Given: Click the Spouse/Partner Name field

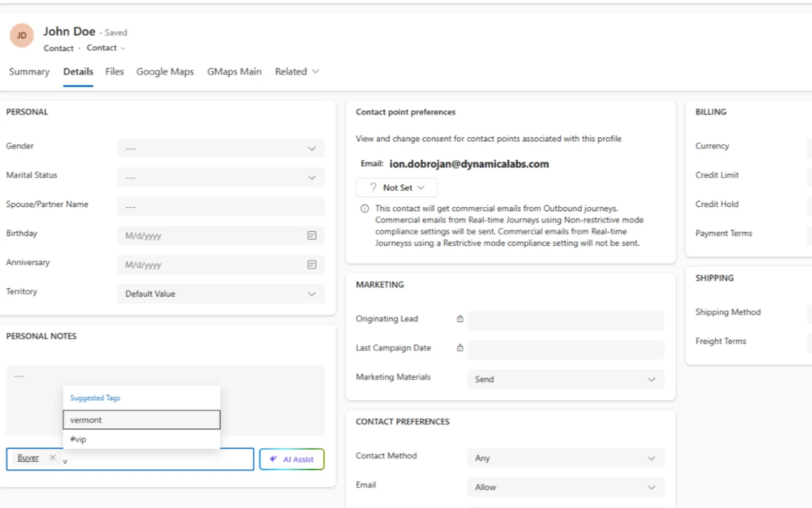Looking at the screenshot, I should click(221, 207).
